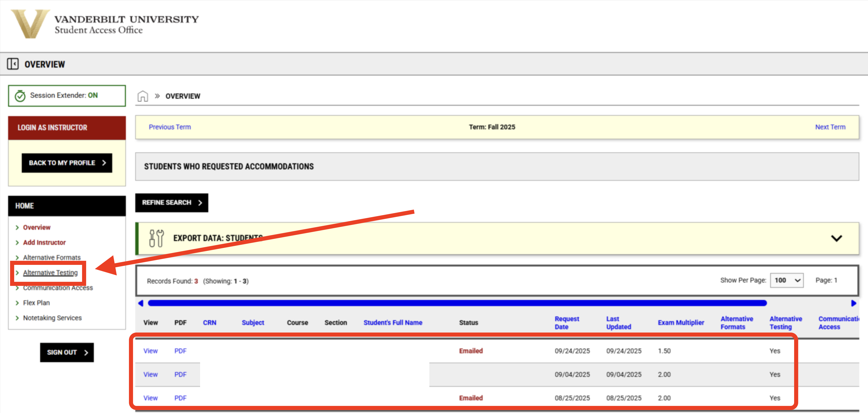Select Notetaking Services in the sidebar

click(52, 318)
